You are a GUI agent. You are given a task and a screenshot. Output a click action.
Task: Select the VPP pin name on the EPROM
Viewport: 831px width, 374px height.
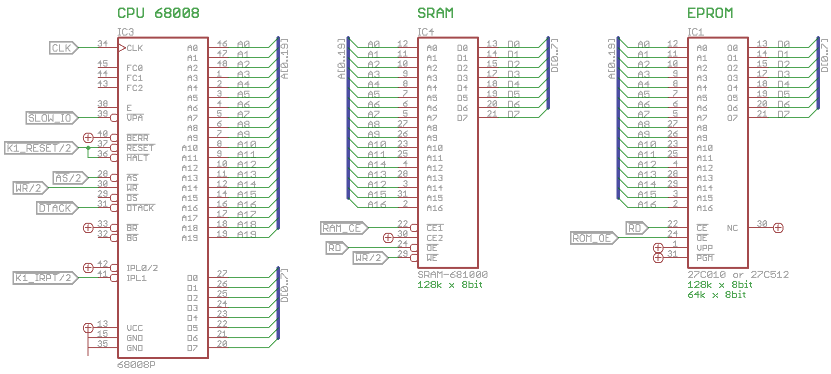coord(703,248)
